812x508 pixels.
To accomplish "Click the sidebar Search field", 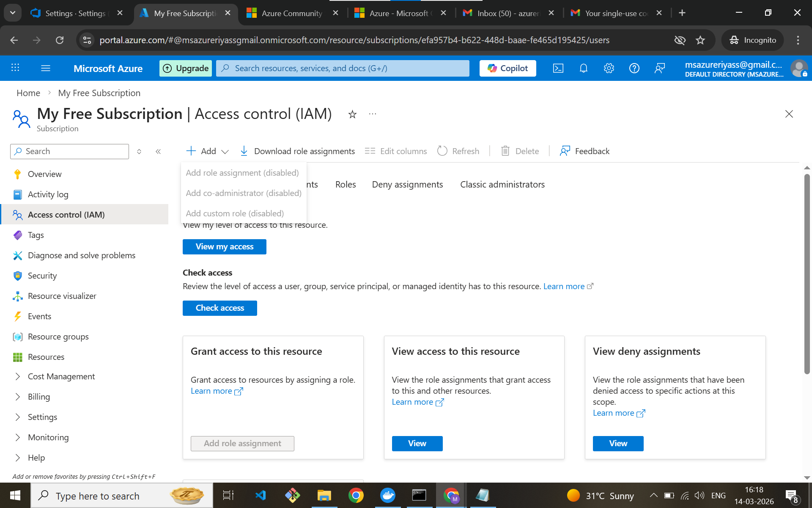I will [x=69, y=152].
